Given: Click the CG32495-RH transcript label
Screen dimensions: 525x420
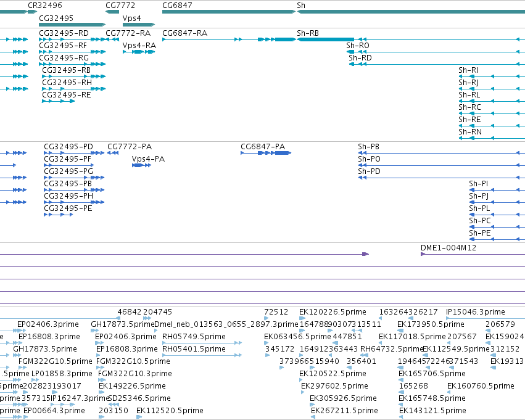Looking at the screenshot, I should click(67, 83).
